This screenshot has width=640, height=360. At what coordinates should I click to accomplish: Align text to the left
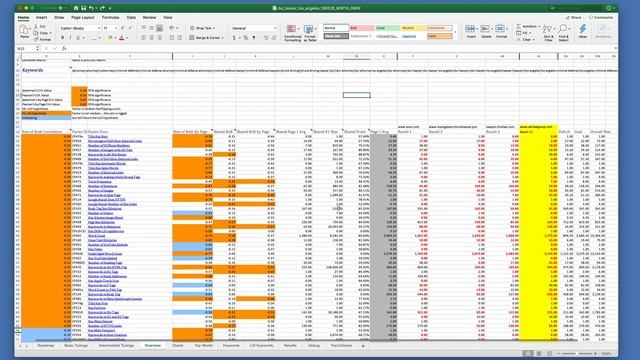[144, 38]
